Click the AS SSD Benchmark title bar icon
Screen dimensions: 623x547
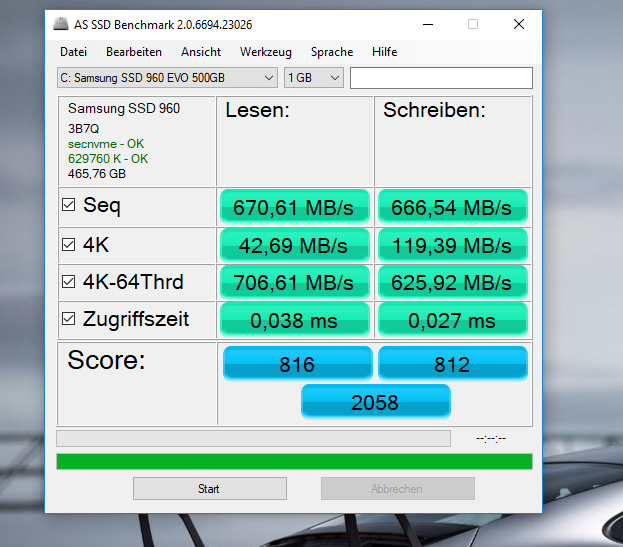coord(61,24)
